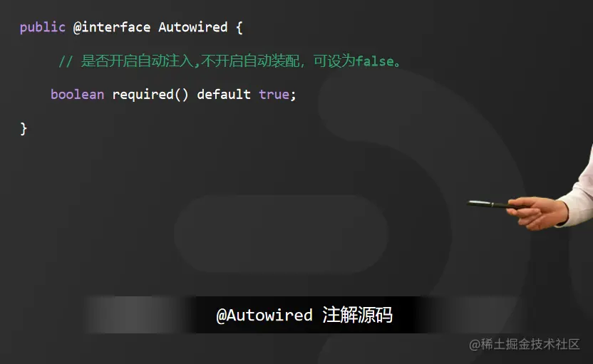Screen dimensions: 593x364
Task: Click the purple 'true' value
Action: tap(274, 95)
